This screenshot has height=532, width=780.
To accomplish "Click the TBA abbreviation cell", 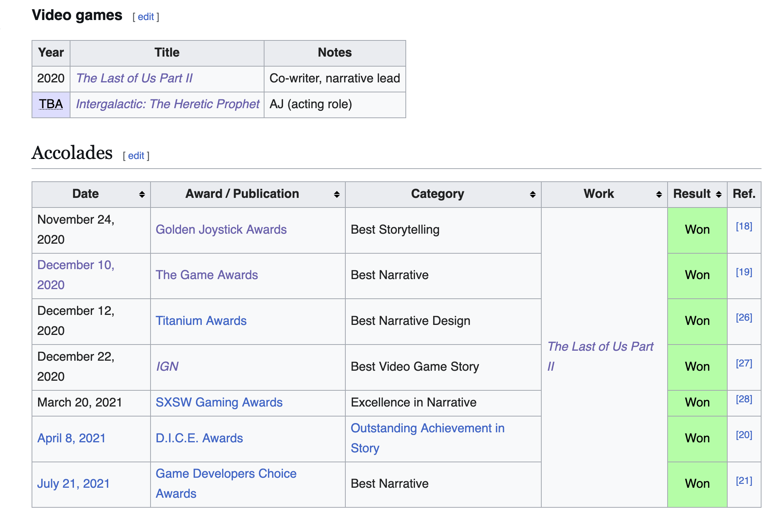I will [51, 104].
